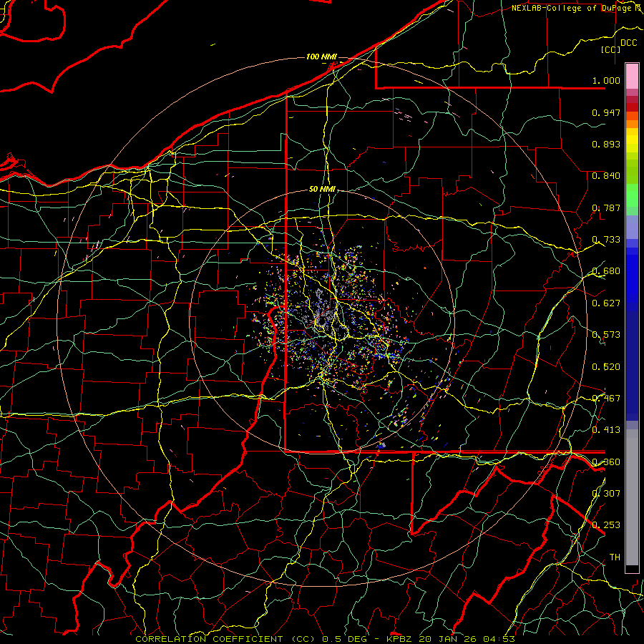Select the 1.000 value on the color scale
The image size is (644, 644).
[x=606, y=81]
